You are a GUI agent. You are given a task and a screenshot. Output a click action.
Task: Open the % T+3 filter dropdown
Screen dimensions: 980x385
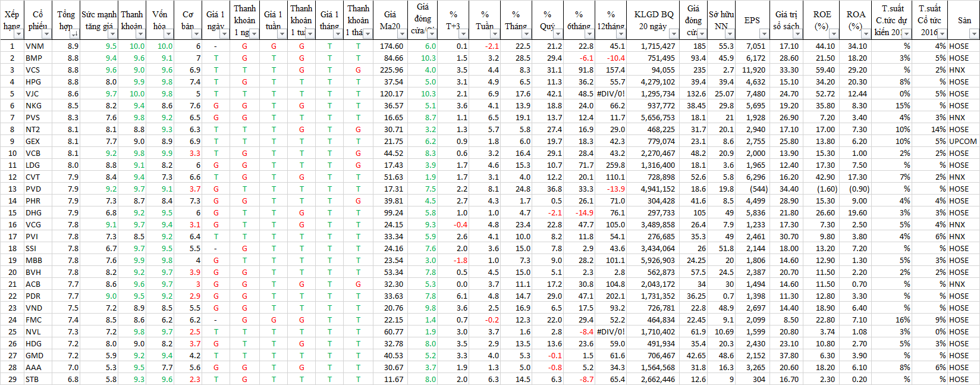(463, 34)
